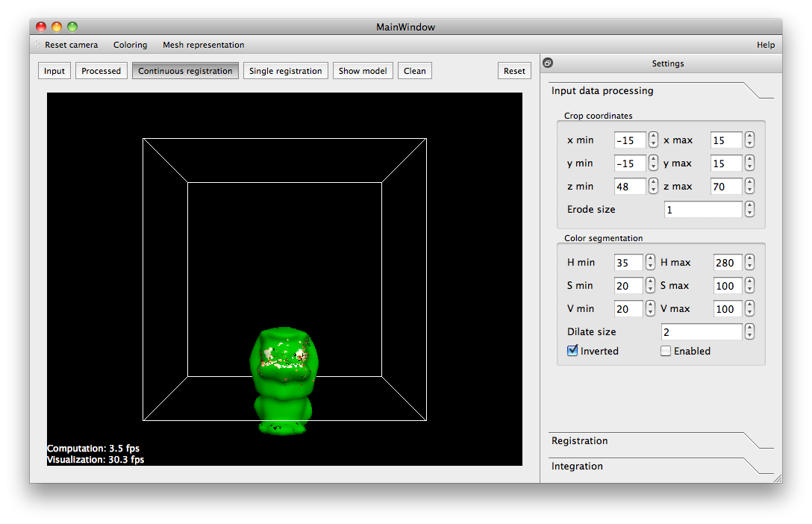Screen dimensions: 812x524
Task: Click the V min value field
Action: [628, 309]
